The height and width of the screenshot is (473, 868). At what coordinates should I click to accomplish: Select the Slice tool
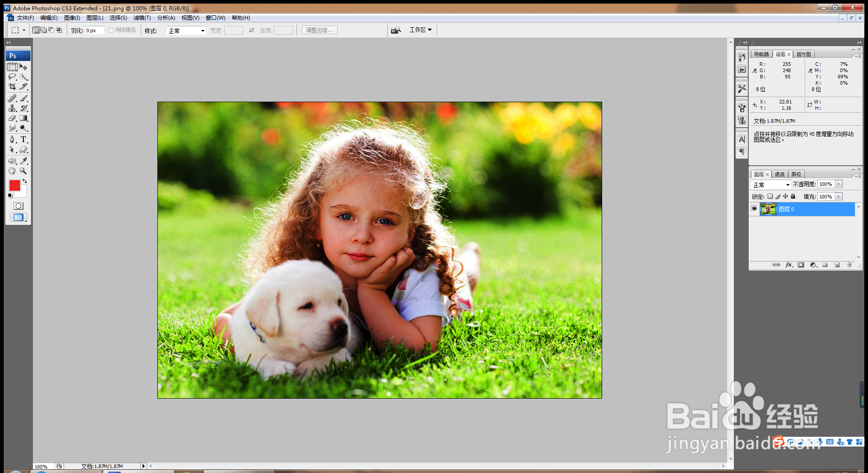[24, 86]
